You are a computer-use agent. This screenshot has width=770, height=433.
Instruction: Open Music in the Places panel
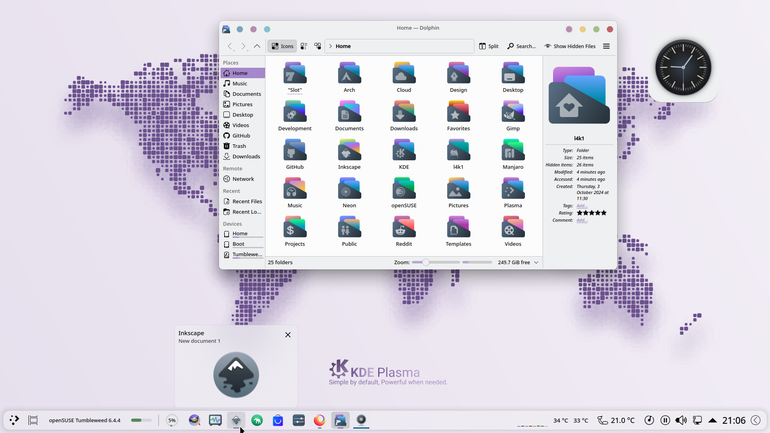coord(243,83)
